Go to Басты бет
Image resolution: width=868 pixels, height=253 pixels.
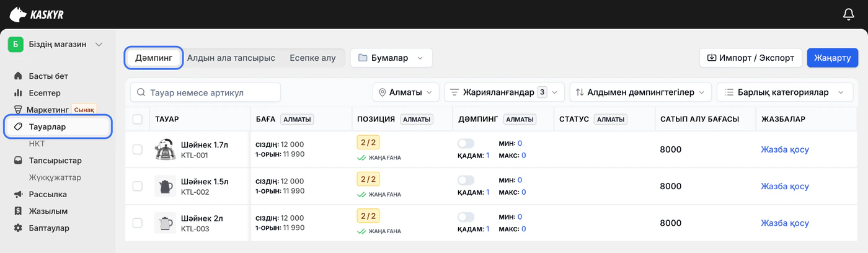(x=48, y=76)
